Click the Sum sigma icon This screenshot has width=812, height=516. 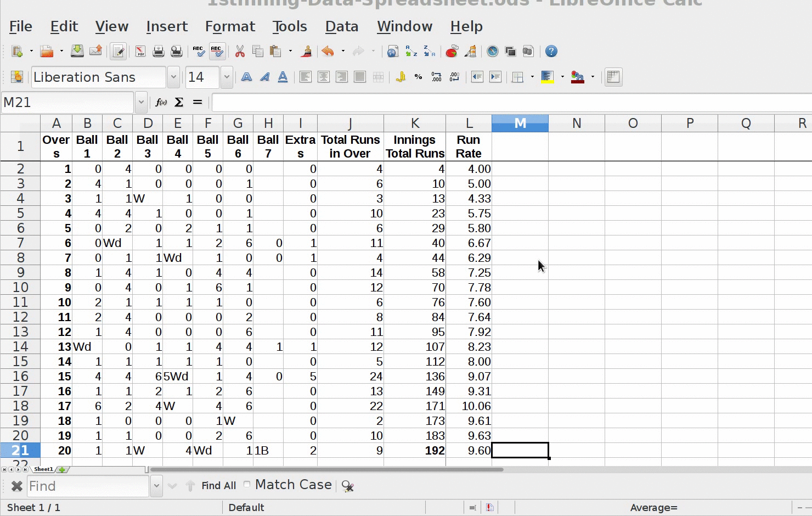(x=179, y=103)
